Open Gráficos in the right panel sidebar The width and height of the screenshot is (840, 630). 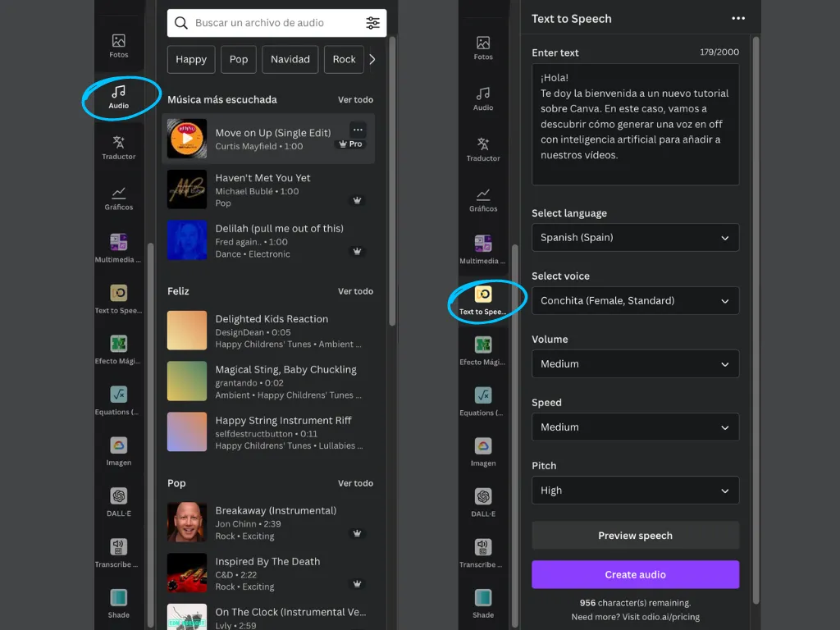coord(483,200)
